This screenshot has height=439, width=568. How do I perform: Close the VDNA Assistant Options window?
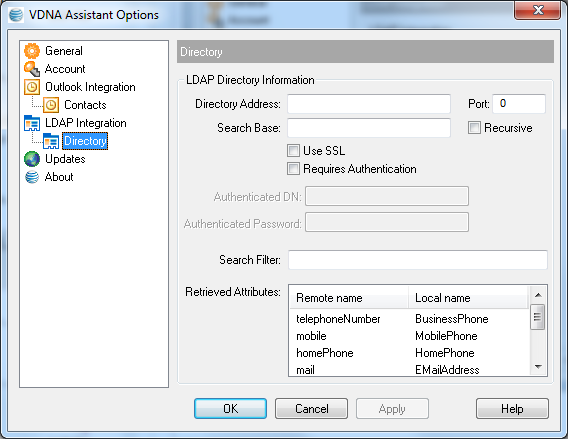pyautogui.click(x=538, y=10)
